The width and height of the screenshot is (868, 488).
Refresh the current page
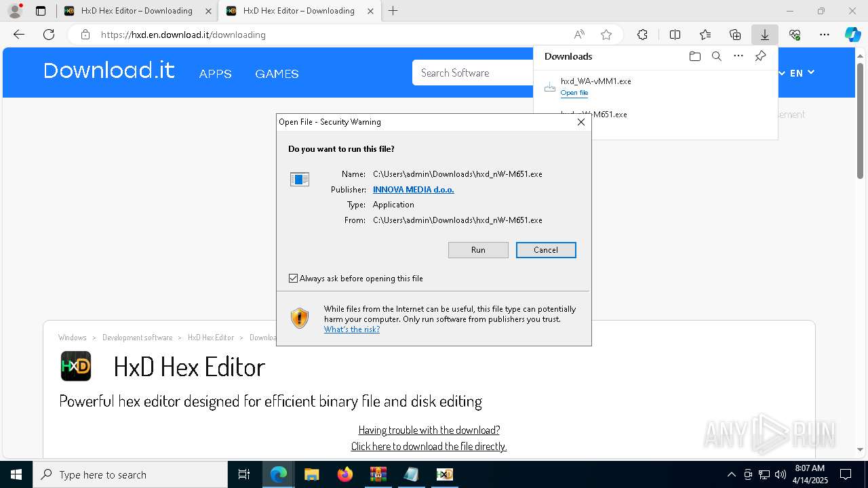point(49,35)
